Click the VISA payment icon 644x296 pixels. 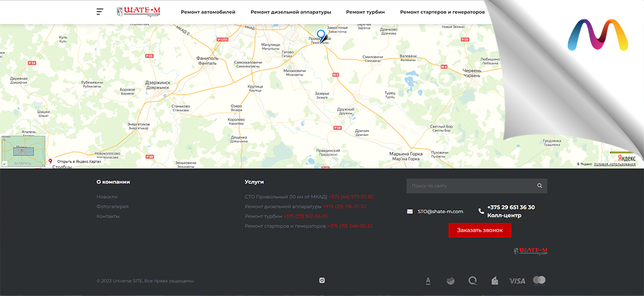click(x=517, y=281)
